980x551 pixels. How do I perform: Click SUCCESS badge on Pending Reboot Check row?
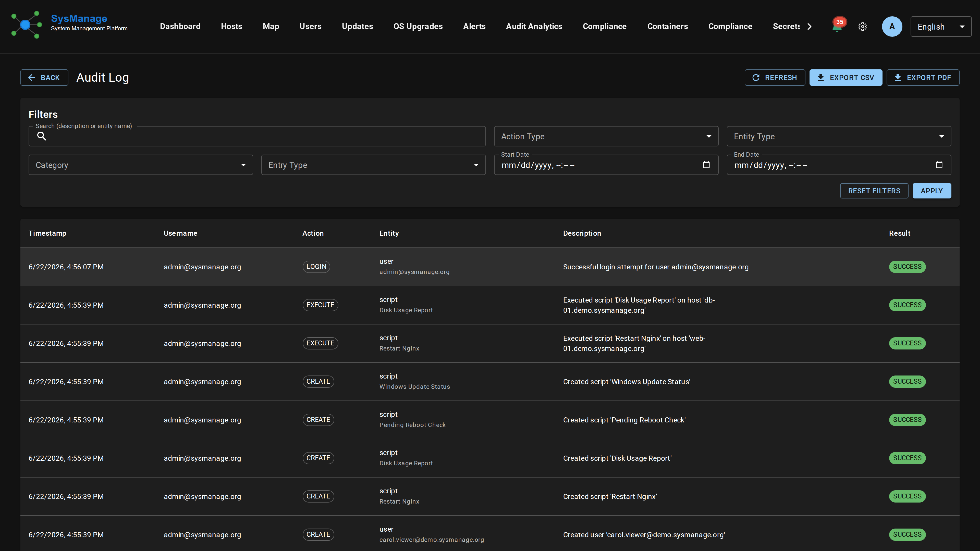click(x=907, y=420)
